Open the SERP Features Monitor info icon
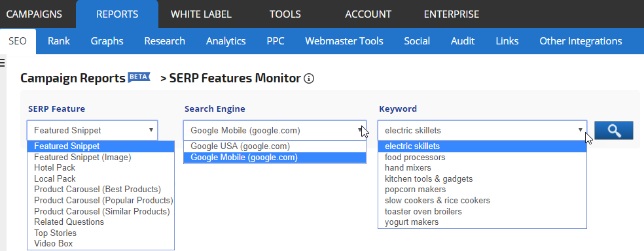The image size is (644, 251). click(x=309, y=78)
